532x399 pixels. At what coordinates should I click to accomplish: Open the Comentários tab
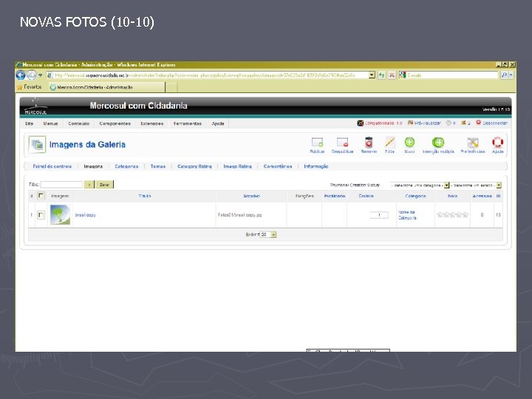tap(278, 166)
